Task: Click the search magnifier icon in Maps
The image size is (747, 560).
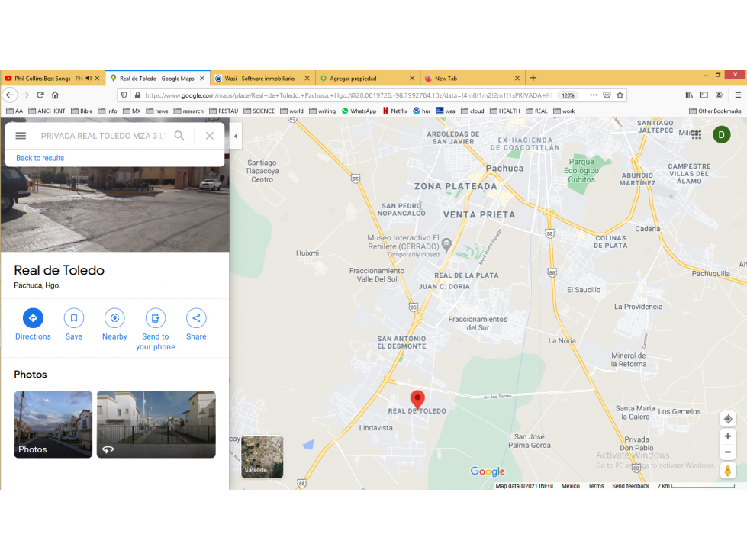Action: (179, 136)
